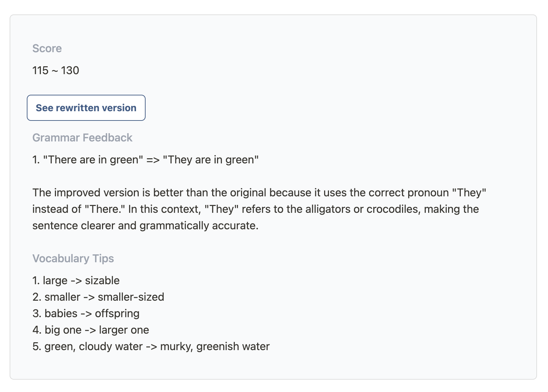Click vocabulary tip babies -> offspring
Image resolution: width=548 pixels, height=392 pixels.
[86, 313]
